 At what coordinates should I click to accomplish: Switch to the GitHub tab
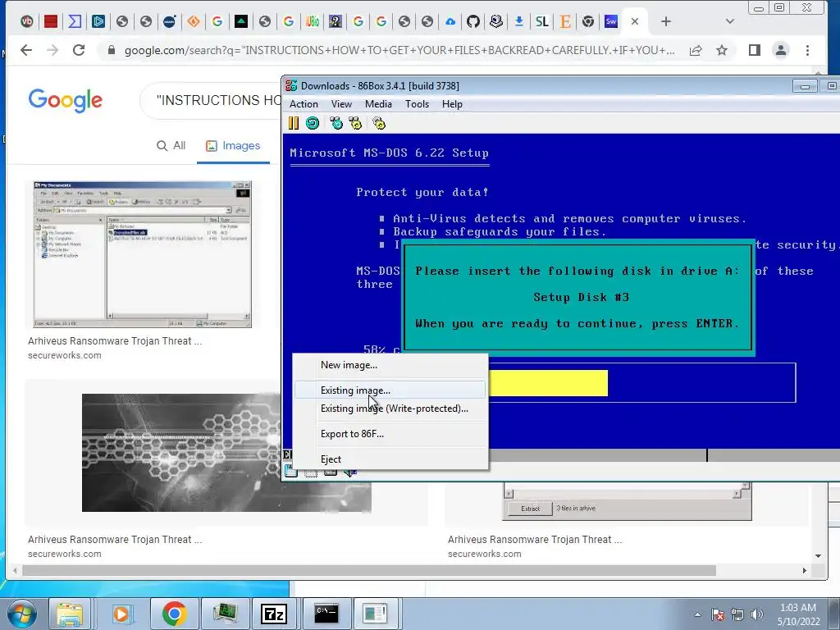click(473, 21)
